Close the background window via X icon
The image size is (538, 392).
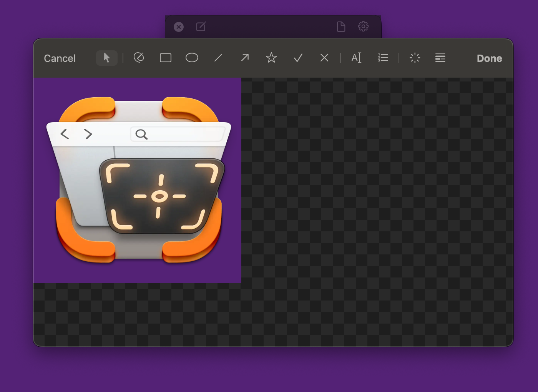[x=179, y=27]
